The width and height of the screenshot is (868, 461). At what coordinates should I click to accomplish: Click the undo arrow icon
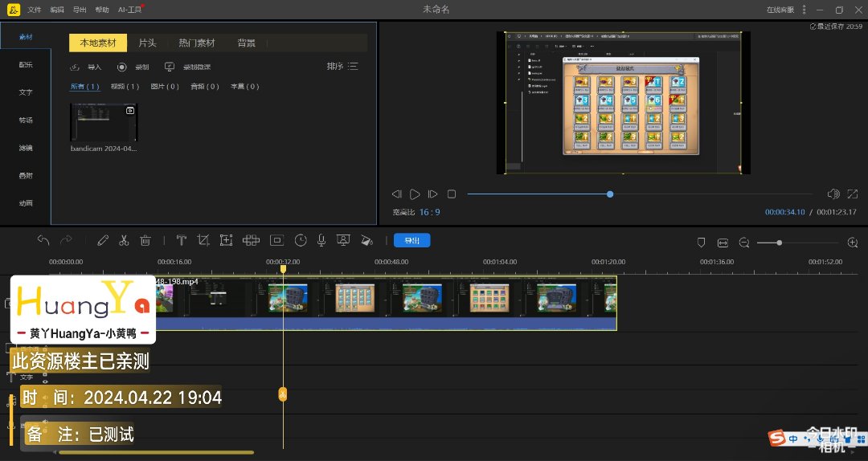tap(43, 240)
